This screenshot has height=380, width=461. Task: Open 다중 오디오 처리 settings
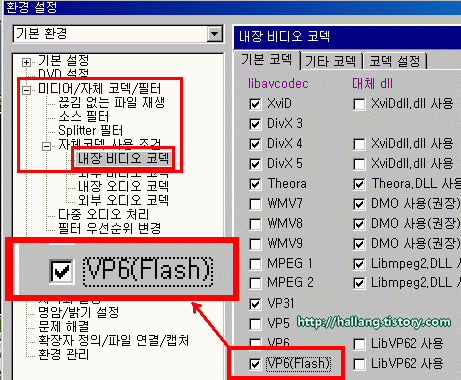(x=103, y=214)
